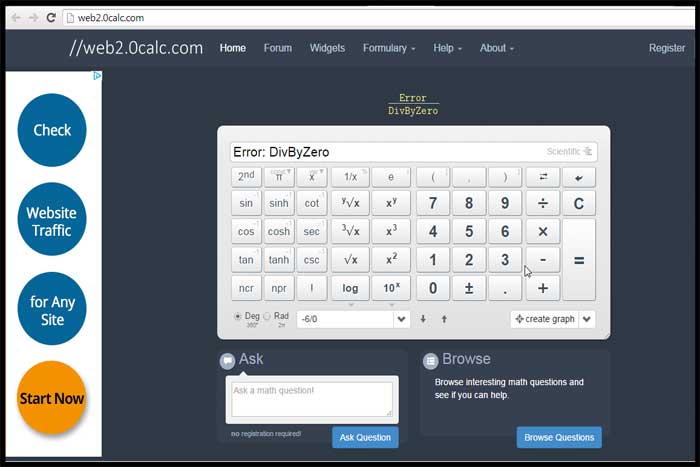This screenshot has width=700, height=467.
Task: Click the y-th root of x key
Action: 350,204
